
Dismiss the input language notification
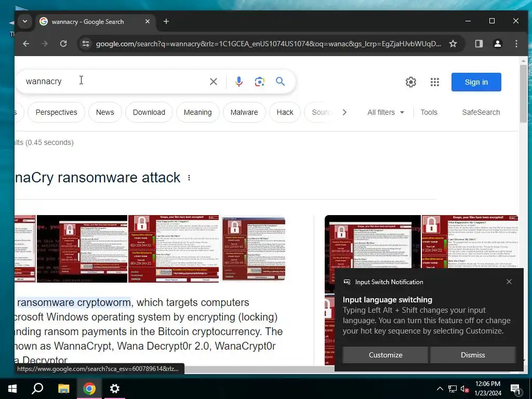[473, 355]
